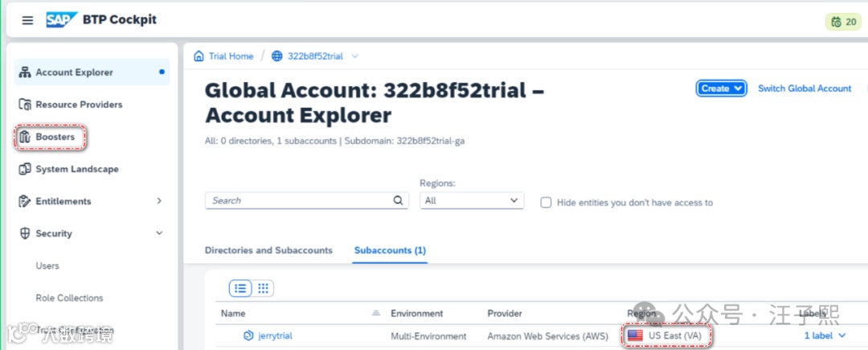Click the Name column header

(x=233, y=314)
